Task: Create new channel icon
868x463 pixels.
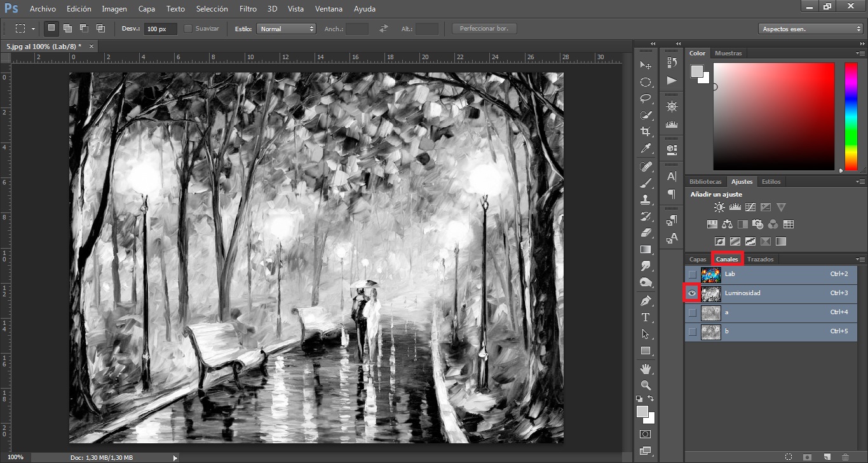Action: 827,457
